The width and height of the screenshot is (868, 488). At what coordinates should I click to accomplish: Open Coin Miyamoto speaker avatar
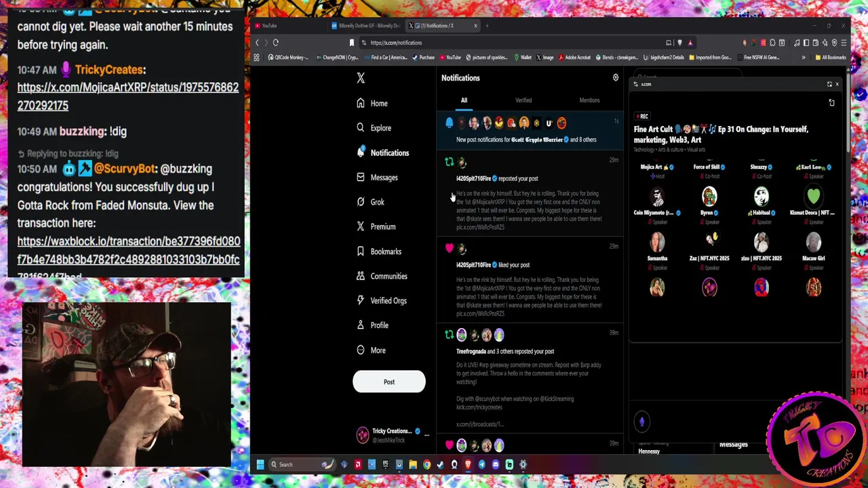point(657,197)
